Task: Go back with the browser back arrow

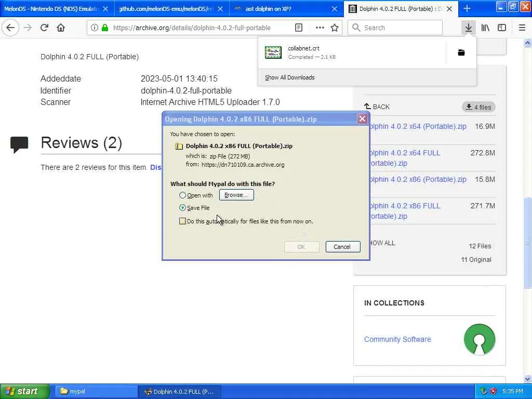Action: tap(10, 28)
